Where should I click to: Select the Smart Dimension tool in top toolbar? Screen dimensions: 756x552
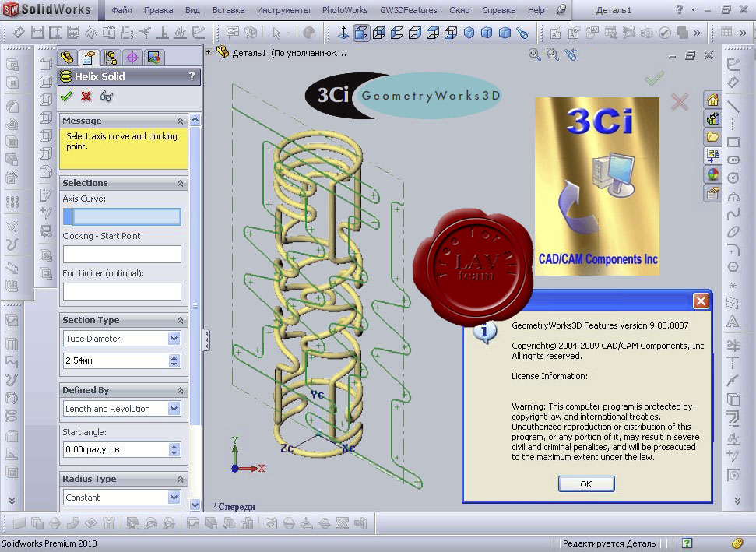[19, 33]
